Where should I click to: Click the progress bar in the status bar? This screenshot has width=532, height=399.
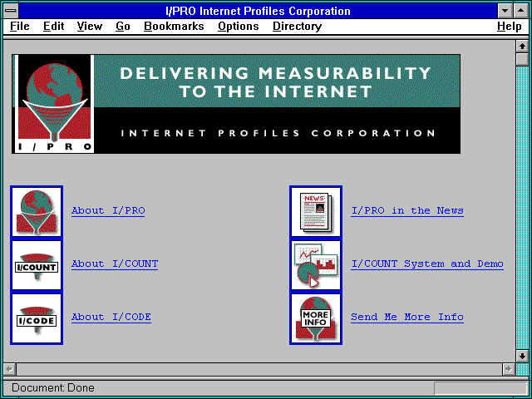[480, 388]
